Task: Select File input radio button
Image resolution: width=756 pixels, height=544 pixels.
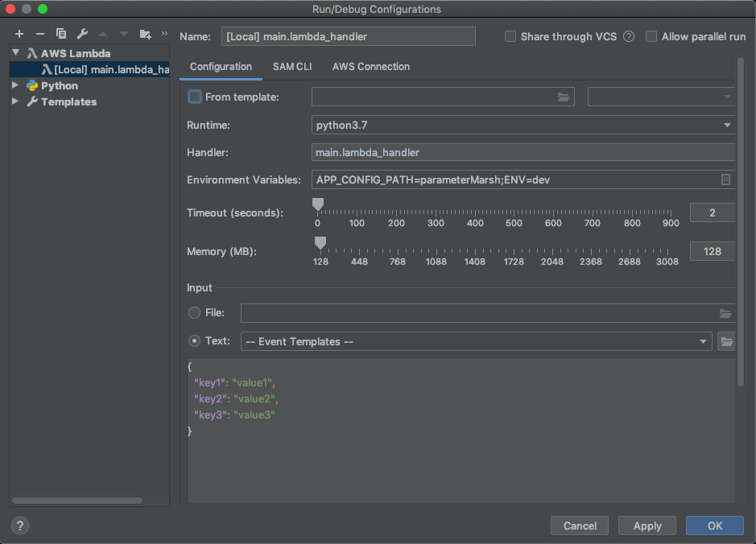Action: 194,313
